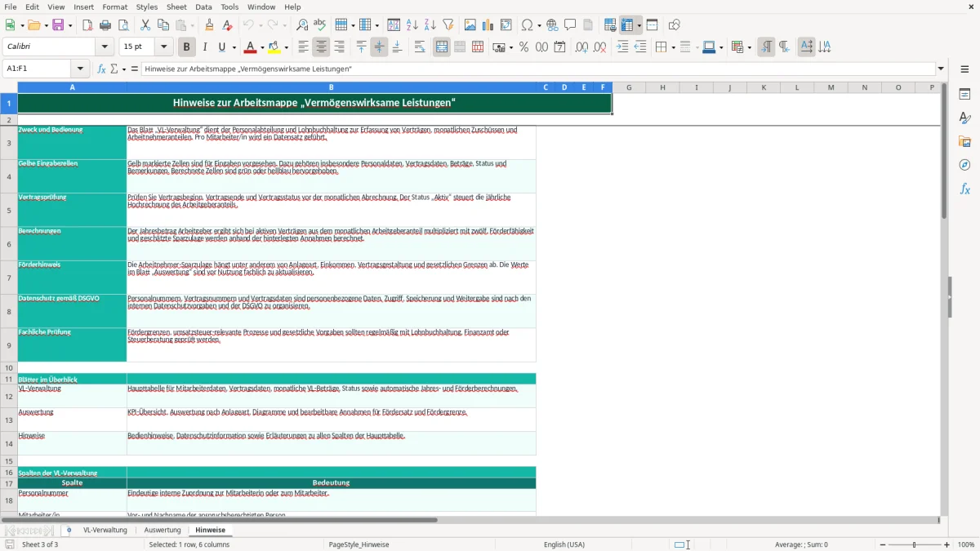Screen dimensions: 980x551
Task: Export directly as PDF
Action: tap(87, 25)
